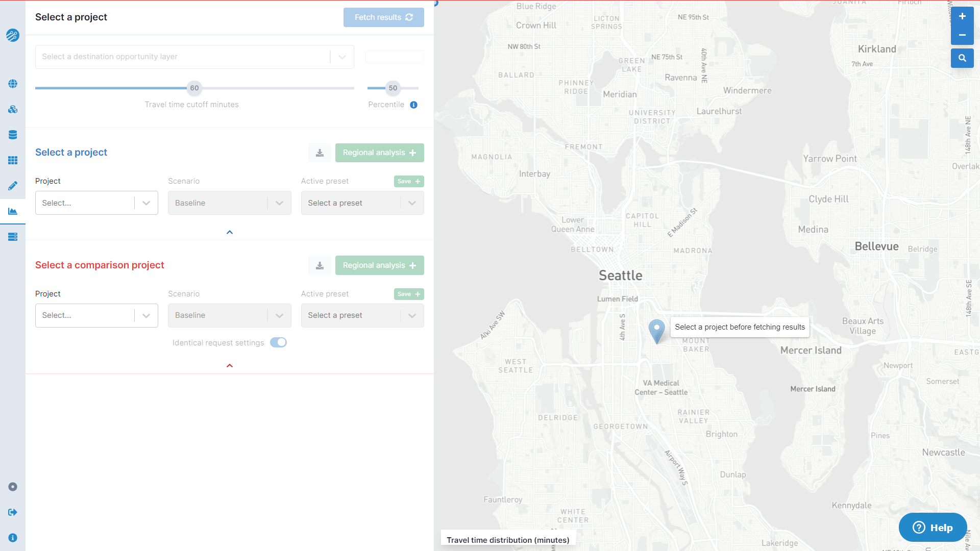Disable the Identical request settings toggle

278,342
